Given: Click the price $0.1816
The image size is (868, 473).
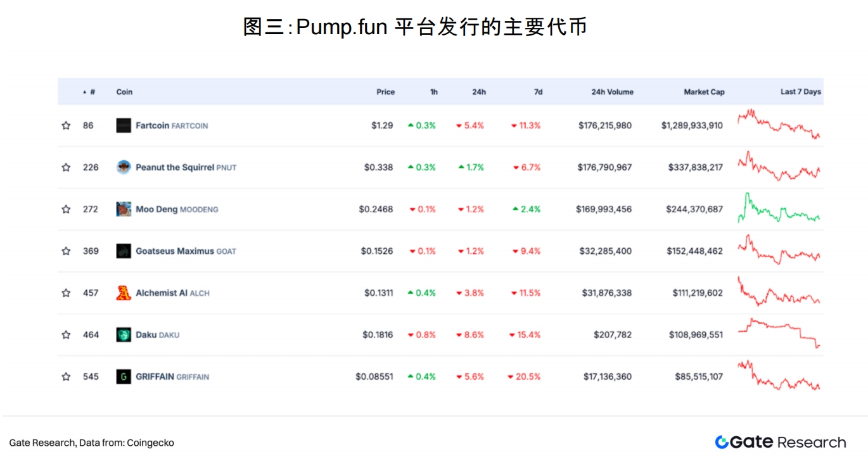Looking at the screenshot, I should coord(378,334).
